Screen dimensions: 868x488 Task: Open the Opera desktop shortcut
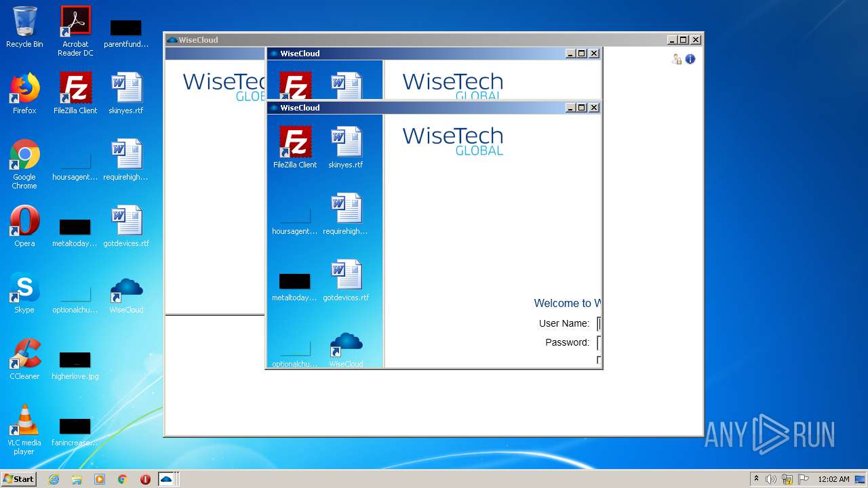pyautogui.click(x=24, y=226)
